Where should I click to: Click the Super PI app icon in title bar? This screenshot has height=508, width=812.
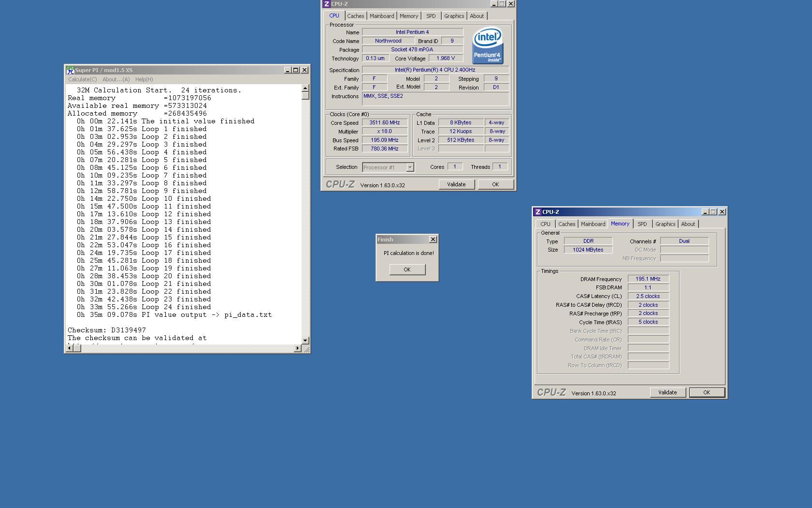point(70,70)
